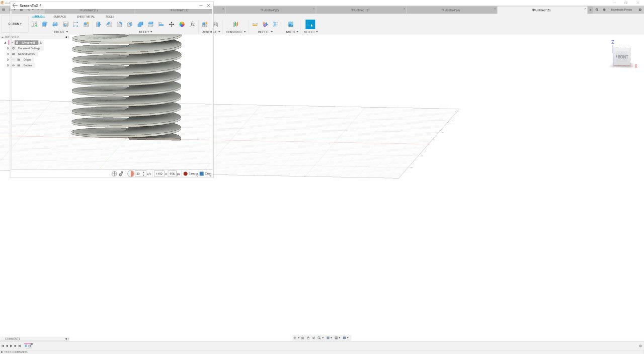
Task: Click the Pan hand navigation icon
Action: [308, 338]
